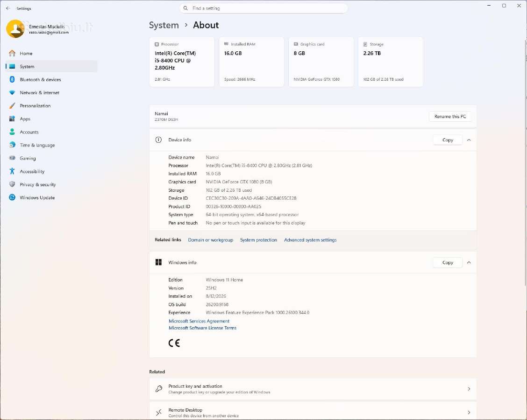The image size is (527, 420).
Task: Collapse the Device info section
Action: (469, 140)
